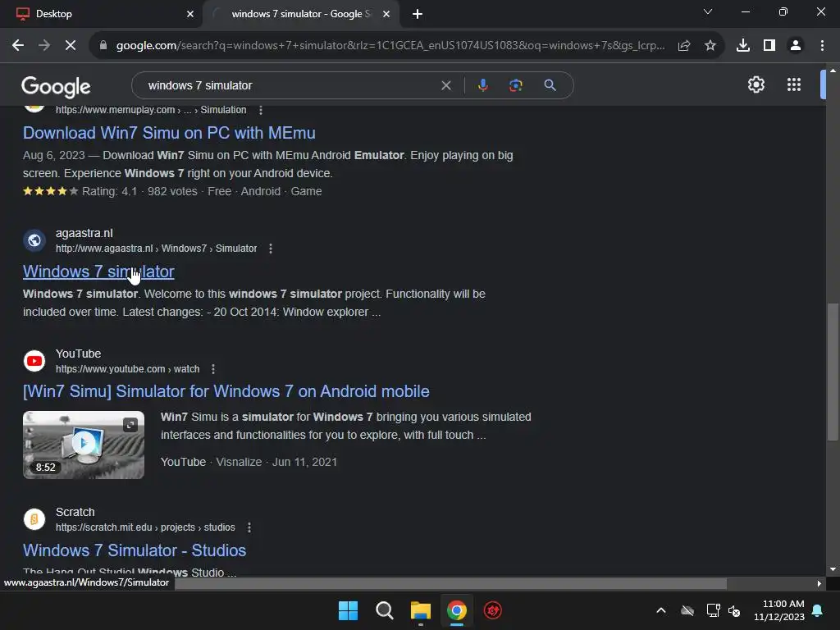Image resolution: width=840 pixels, height=630 pixels.
Task: Open Chrome downloads
Action: pos(743,46)
